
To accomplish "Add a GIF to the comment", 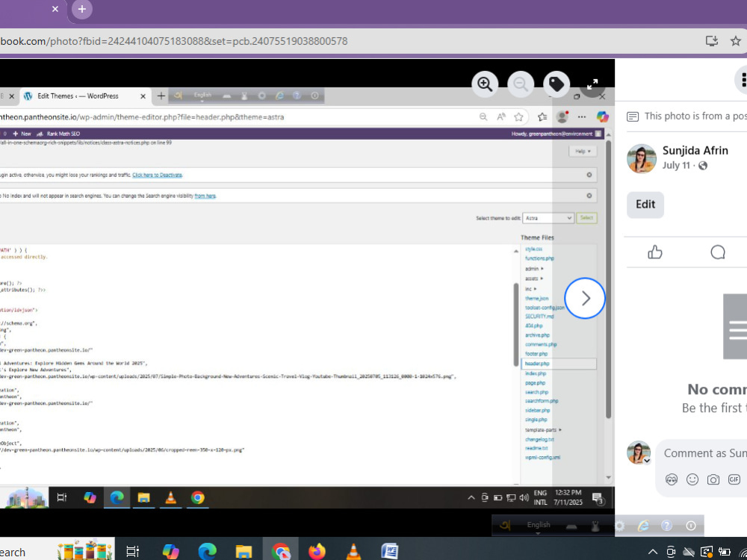I will click(734, 479).
